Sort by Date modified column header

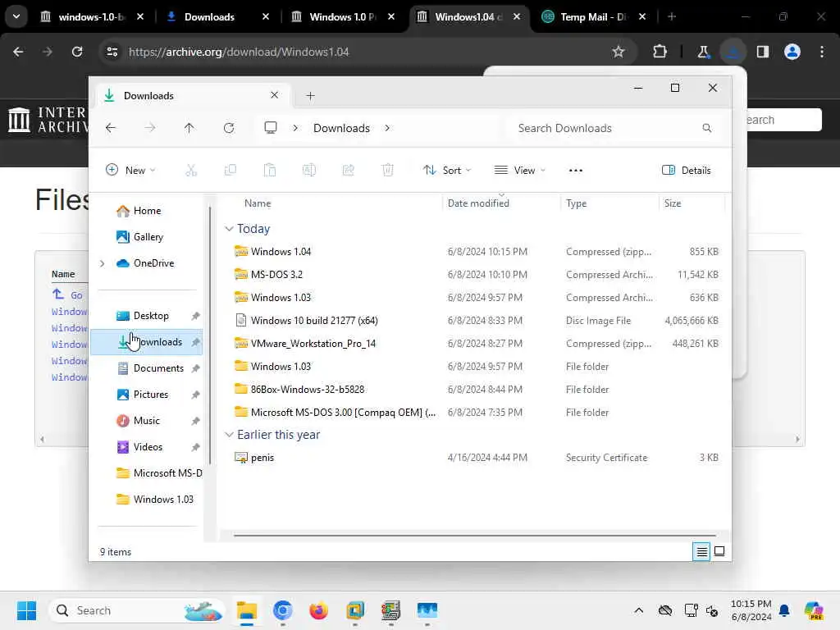[478, 203]
